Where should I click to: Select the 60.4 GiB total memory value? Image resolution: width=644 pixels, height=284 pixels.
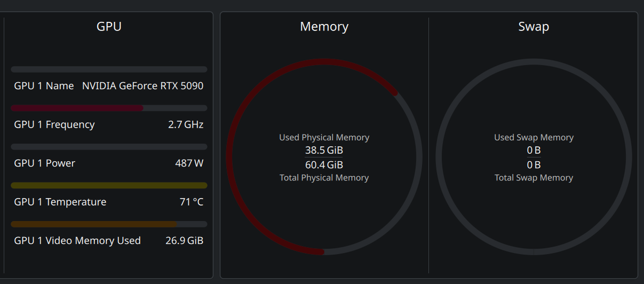[x=324, y=165]
